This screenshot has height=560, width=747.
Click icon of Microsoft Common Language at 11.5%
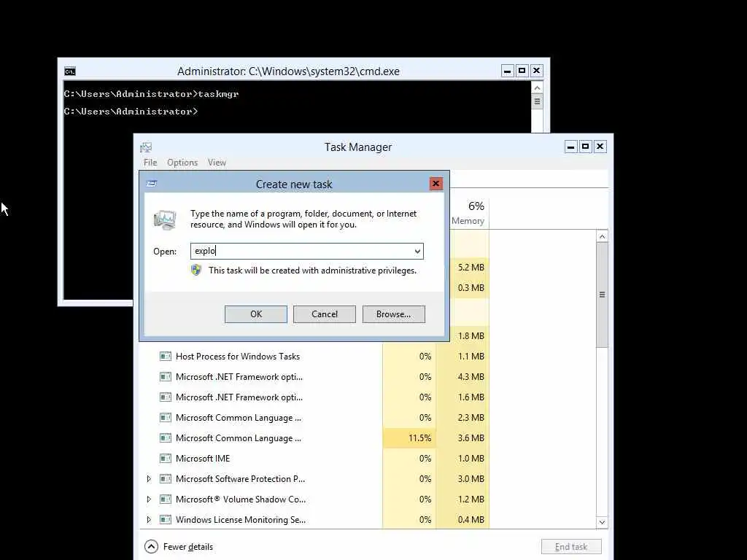(x=166, y=438)
